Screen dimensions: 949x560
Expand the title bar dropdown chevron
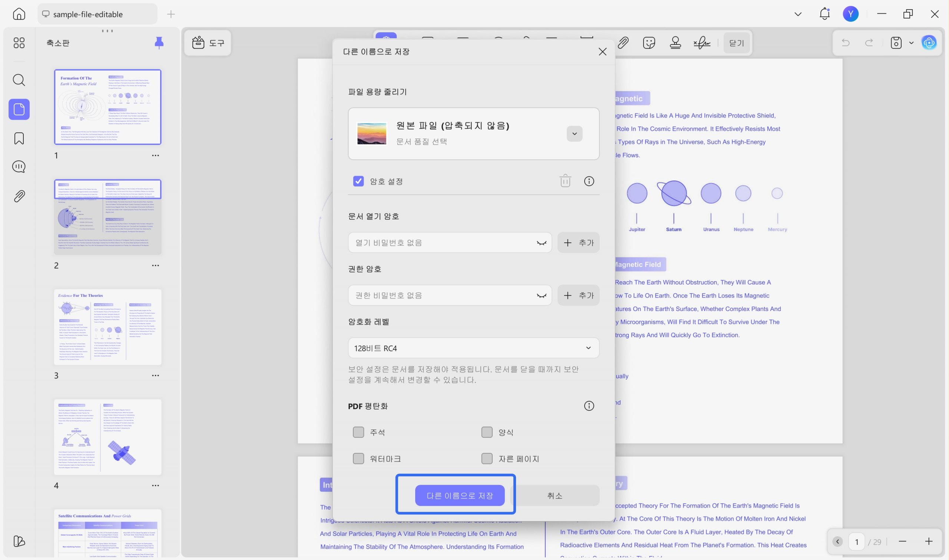pyautogui.click(x=798, y=14)
